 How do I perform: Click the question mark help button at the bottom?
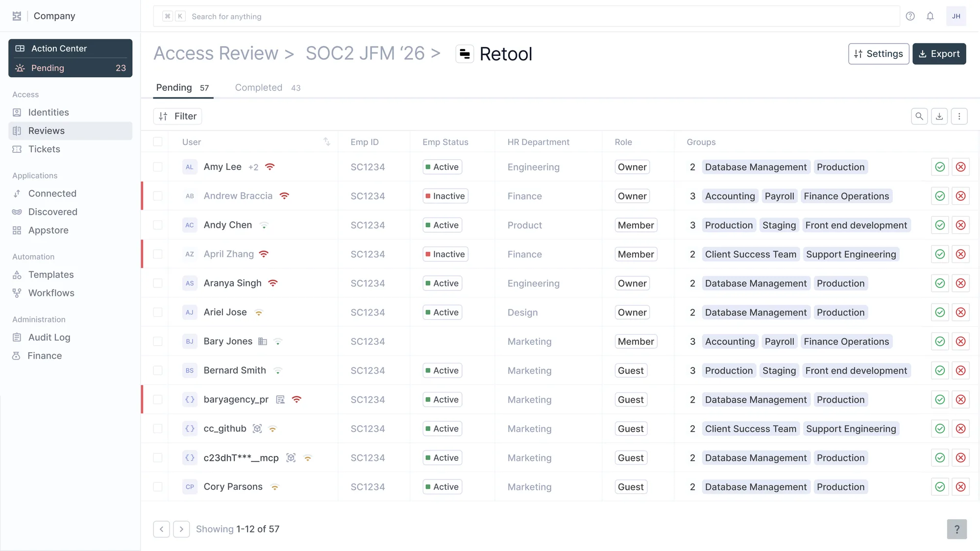click(956, 529)
